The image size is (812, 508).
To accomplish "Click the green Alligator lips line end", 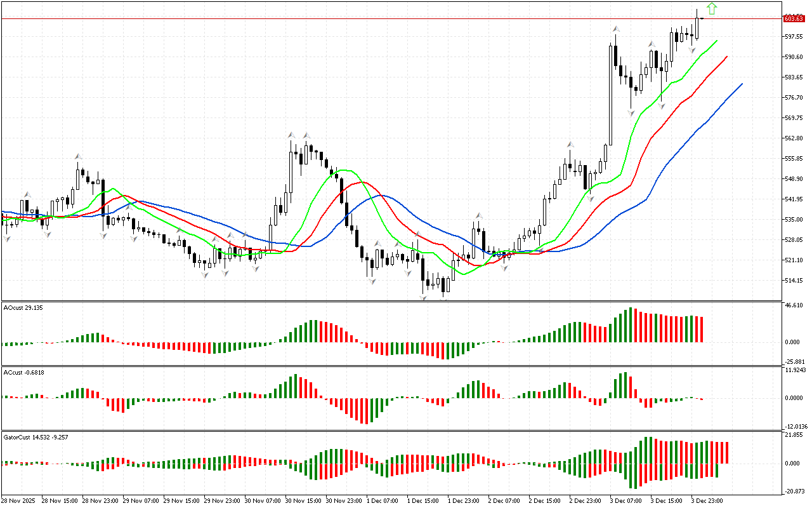I will tap(716, 41).
